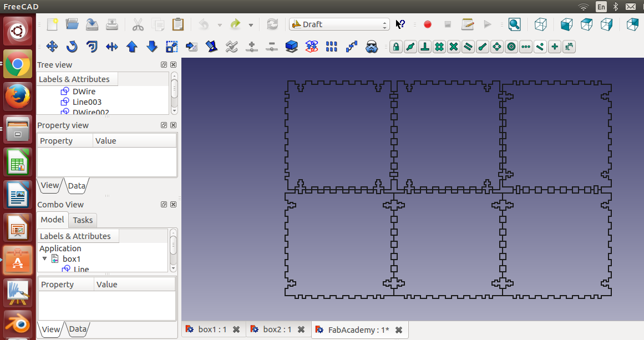This screenshot has width=644, height=340.
Task: Collapse the box1 tree node
Action: coord(45,258)
